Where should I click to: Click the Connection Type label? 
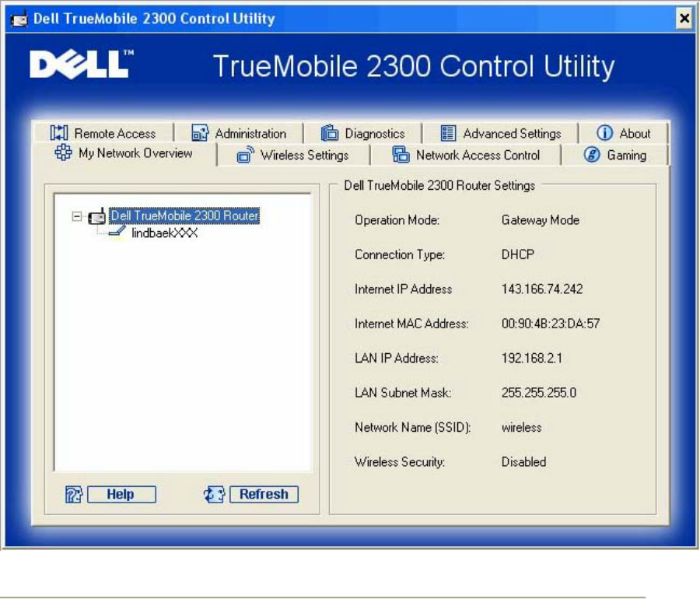pos(400,254)
